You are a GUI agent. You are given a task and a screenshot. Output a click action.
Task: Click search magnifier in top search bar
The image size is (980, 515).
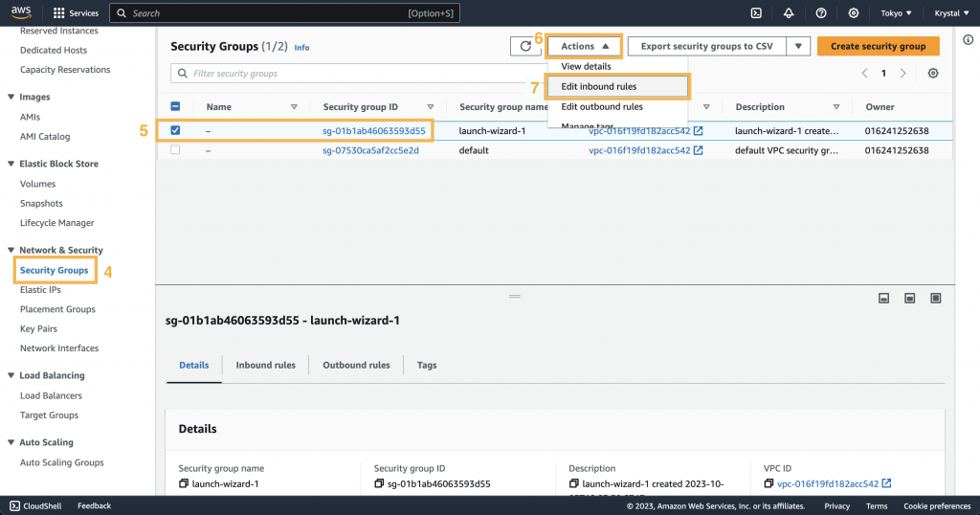(122, 13)
